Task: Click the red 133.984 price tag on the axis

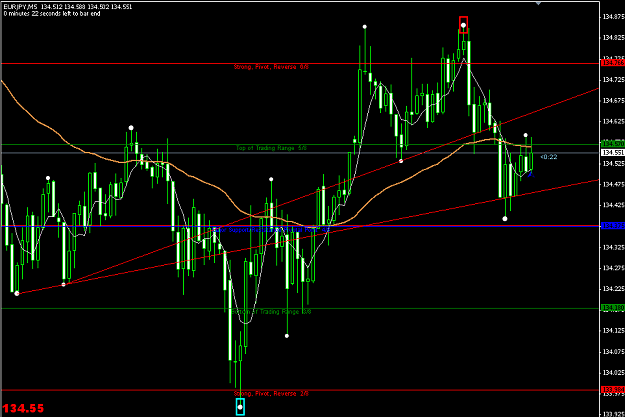Action: tap(613, 389)
